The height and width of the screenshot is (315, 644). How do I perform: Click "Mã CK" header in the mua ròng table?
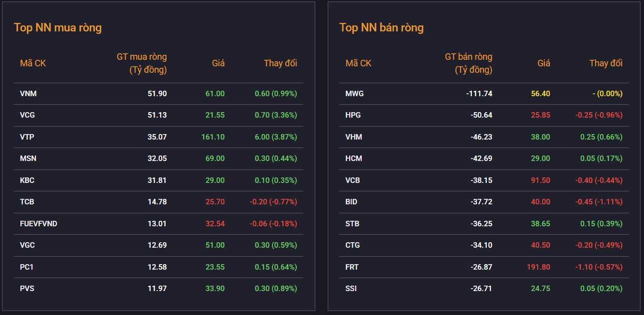(33, 63)
